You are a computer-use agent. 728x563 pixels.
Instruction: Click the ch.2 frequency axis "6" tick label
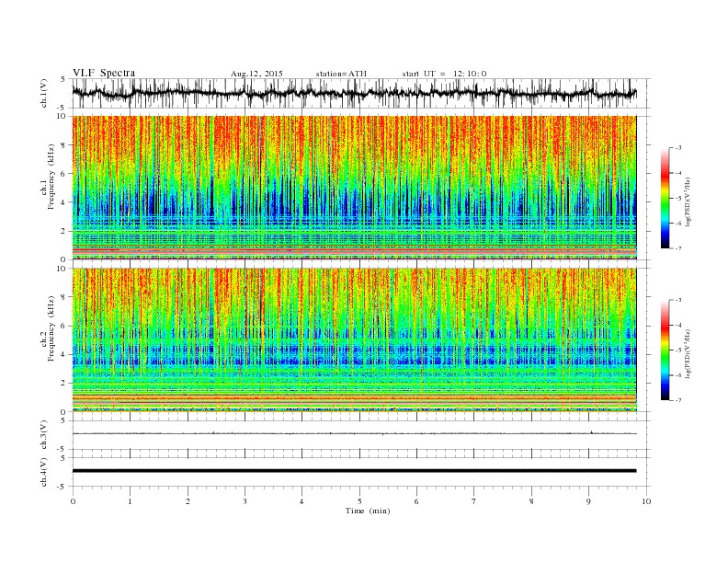pyautogui.click(x=64, y=326)
